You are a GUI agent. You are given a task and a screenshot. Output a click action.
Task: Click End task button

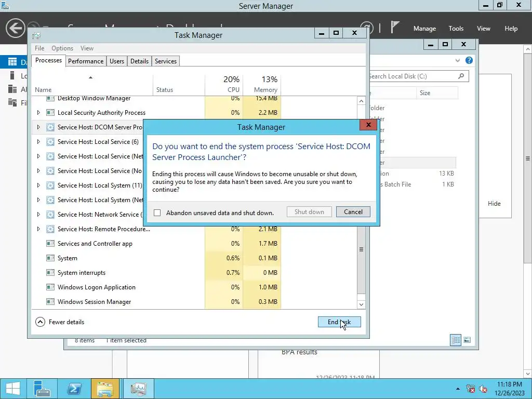339,322
